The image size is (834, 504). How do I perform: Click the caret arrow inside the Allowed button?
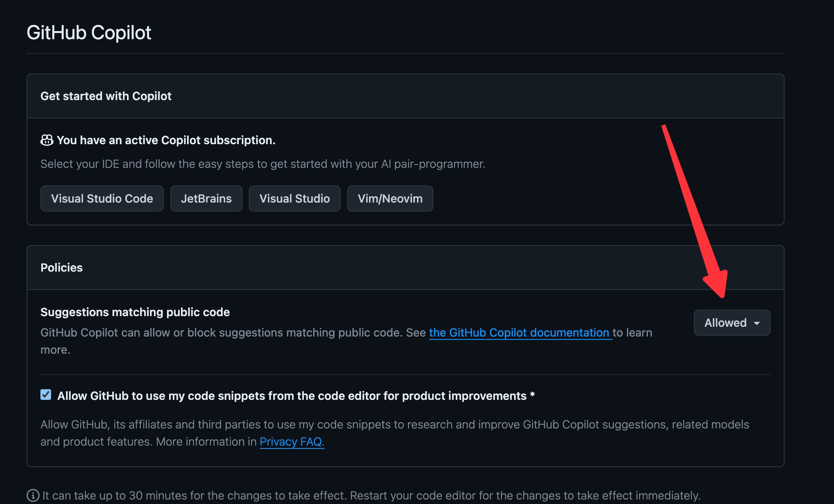click(x=757, y=323)
